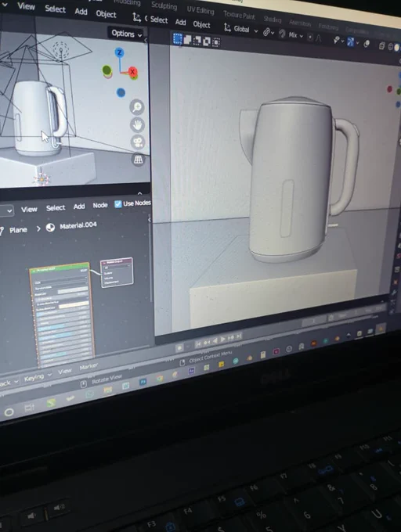The height and width of the screenshot is (532, 401).
Task: Toggle X-ray display
Action: point(381,46)
